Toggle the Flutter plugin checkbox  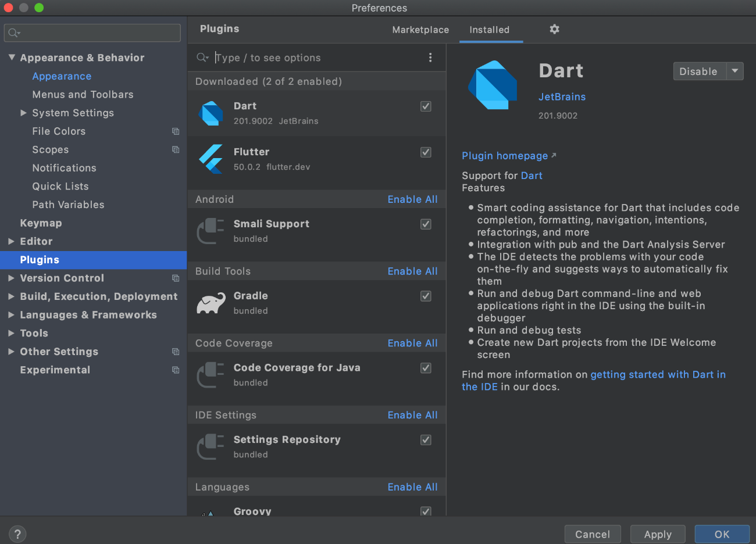pos(426,152)
